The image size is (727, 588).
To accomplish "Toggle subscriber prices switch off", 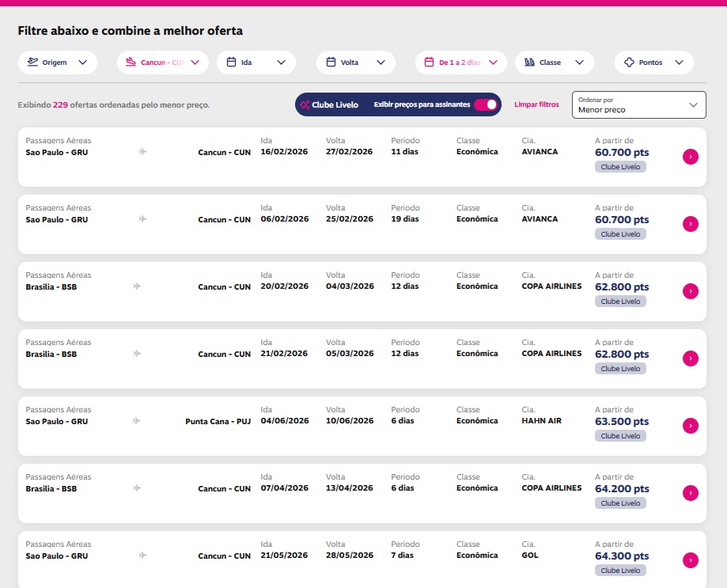I will click(x=486, y=104).
